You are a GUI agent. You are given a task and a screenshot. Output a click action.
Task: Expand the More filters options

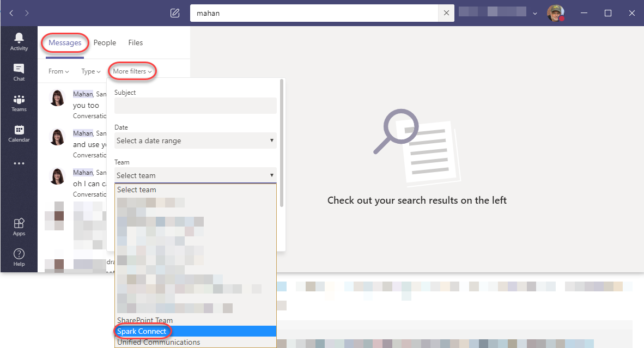[132, 71]
